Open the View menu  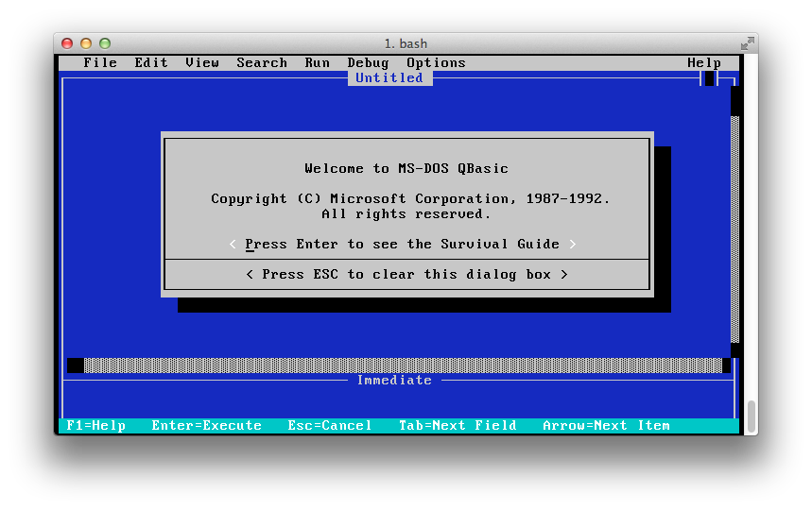coord(202,62)
